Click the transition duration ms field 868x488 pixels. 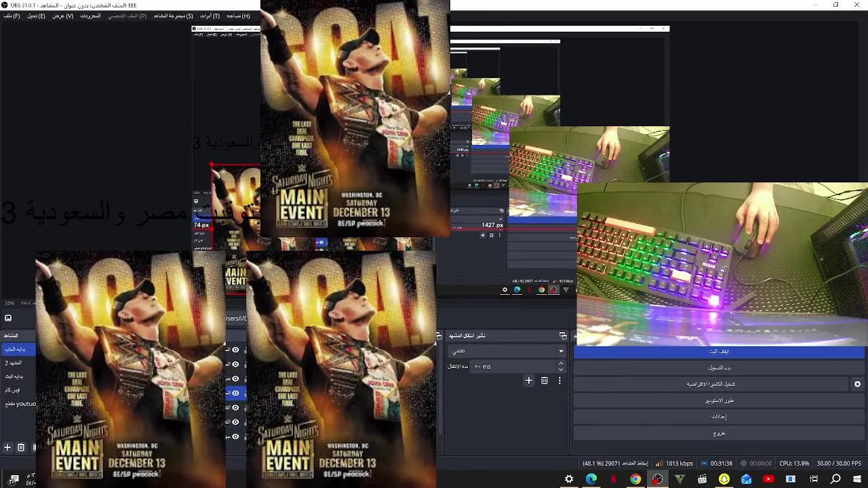tap(513, 367)
